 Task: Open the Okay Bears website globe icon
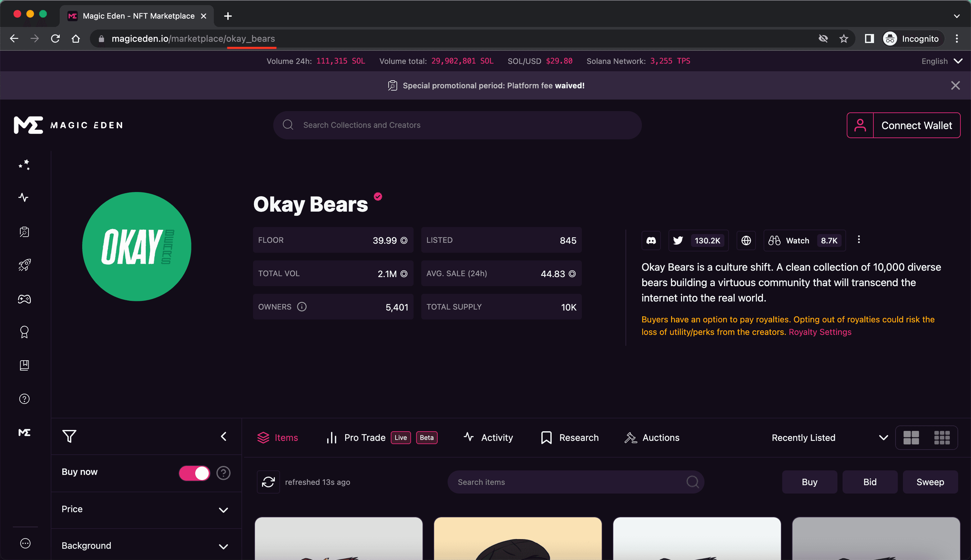746,241
